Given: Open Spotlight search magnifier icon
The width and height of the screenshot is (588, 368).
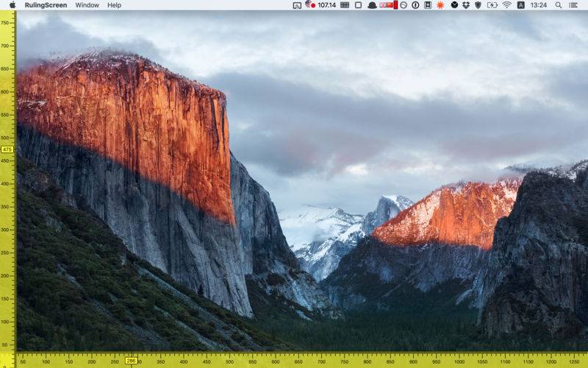Looking at the screenshot, I should [x=559, y=5].
